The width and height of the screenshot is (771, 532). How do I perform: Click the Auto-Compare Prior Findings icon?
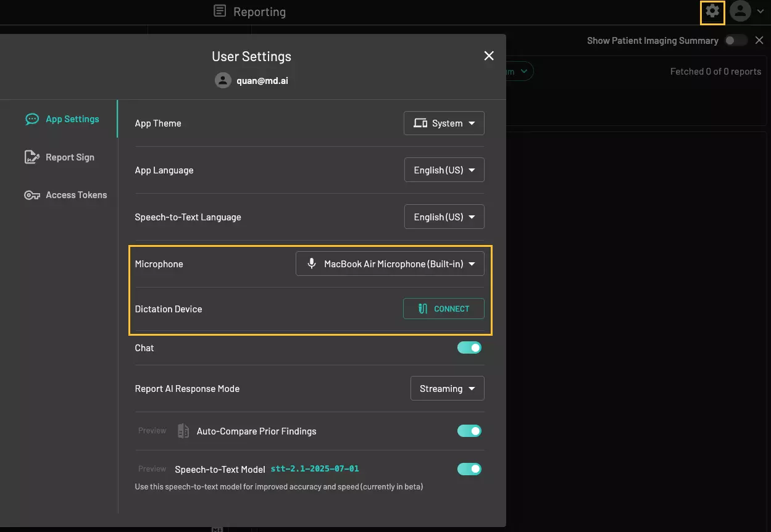click(183, 431)
